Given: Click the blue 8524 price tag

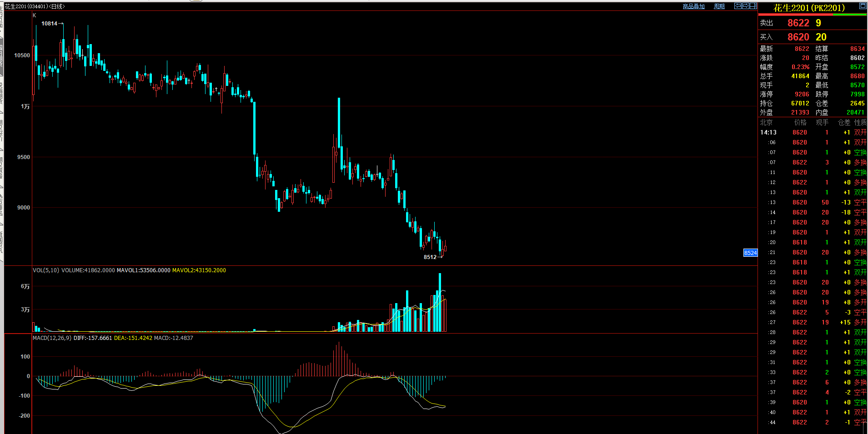Looking at the screenshot, I should pos(750,253).
